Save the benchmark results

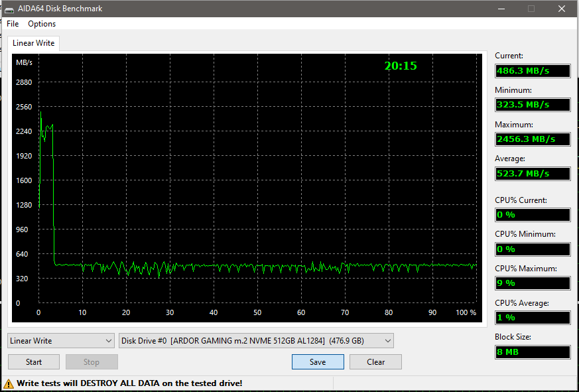click(x=318, y=361)
